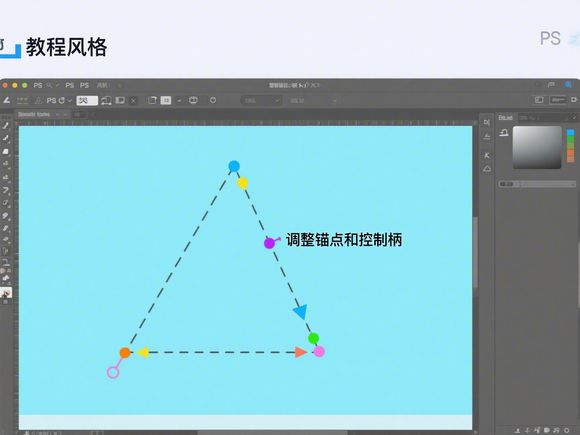
Task: Click the green anchor point near bottom right
Action: [313, 338]
